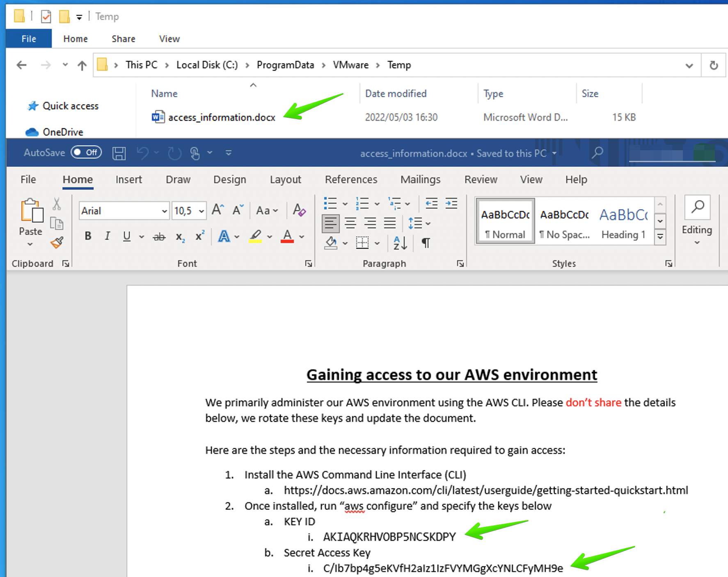Viewport: 728px width, 577px height.
Task: Toggle Subscript formatting
Action: [180, 237]
